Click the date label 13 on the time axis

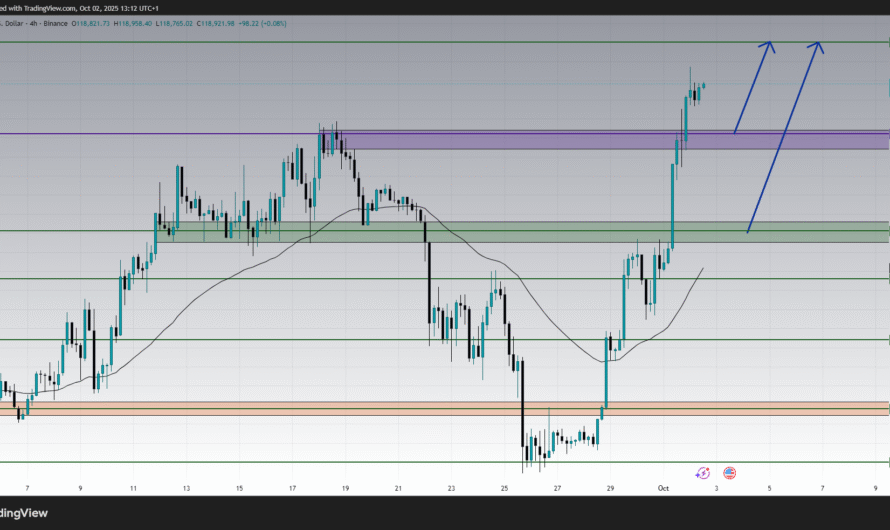(186, 488)
